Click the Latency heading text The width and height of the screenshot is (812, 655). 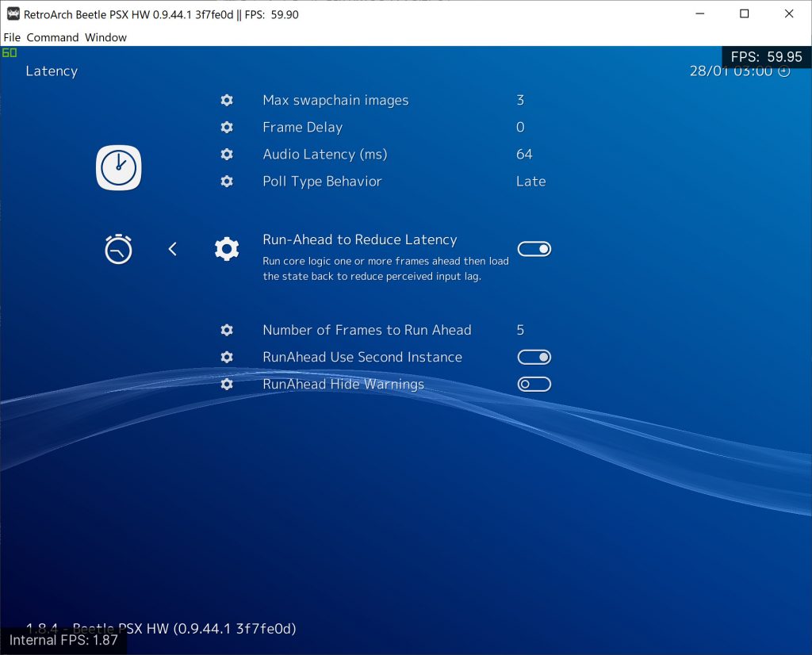pos(52,71)
